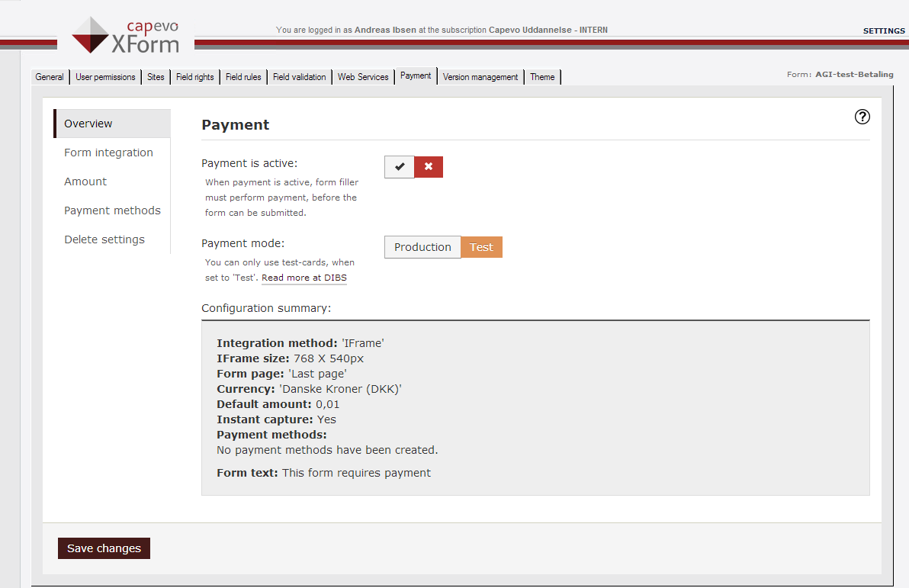The width and height of the screenshot is (909, 588).
Task: Enable payment with the checkmark toggle
Action: (400, 167)
